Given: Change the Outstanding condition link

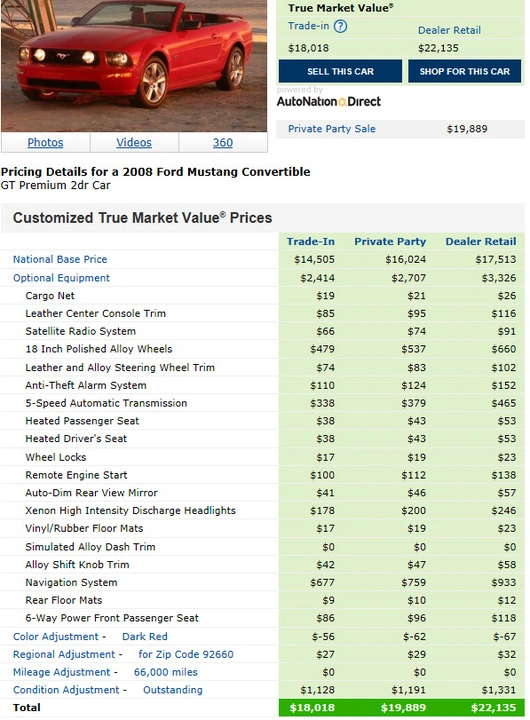Looking at the screenshot, I should [x=173, y=690].
